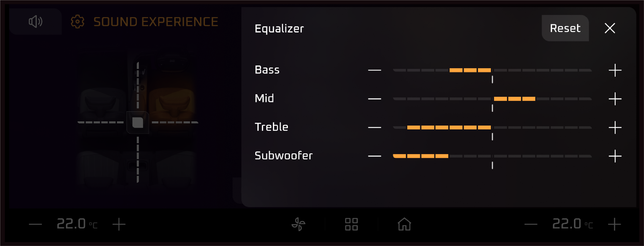Screen dimensions: 644x246
Task: Click the speaker volume icon
Action: coord(35,22)
